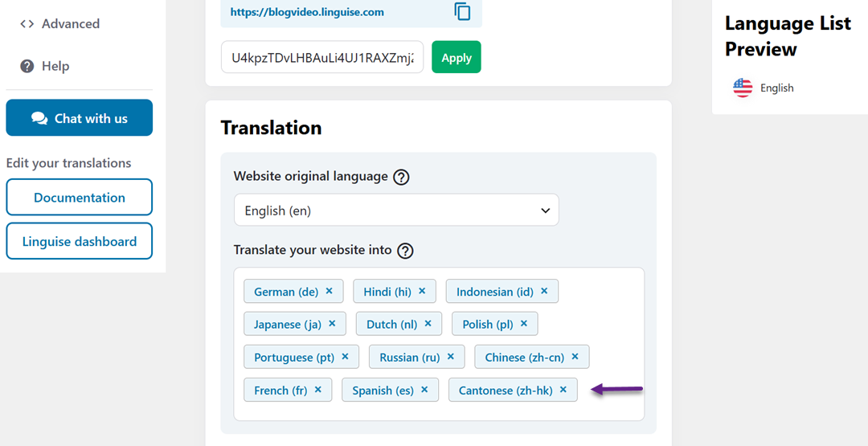Viewport: 868px width, 446px height.
Task: Show help for Website original language
Action: pyautogui.click(x=401, y=178)
